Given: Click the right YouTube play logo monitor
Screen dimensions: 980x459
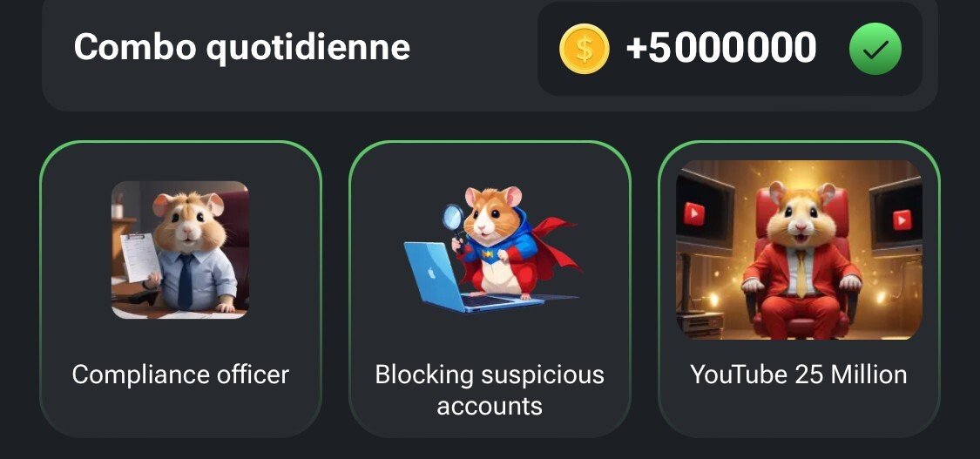Looking at the screenshot, I should [896, 217].
